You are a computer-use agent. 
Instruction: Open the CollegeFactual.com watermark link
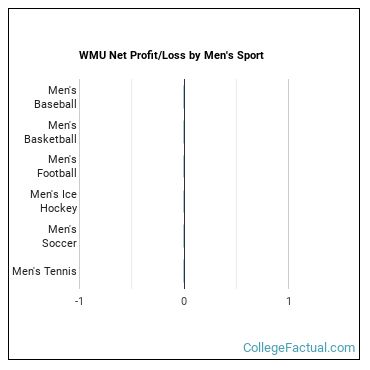point(299,348)
